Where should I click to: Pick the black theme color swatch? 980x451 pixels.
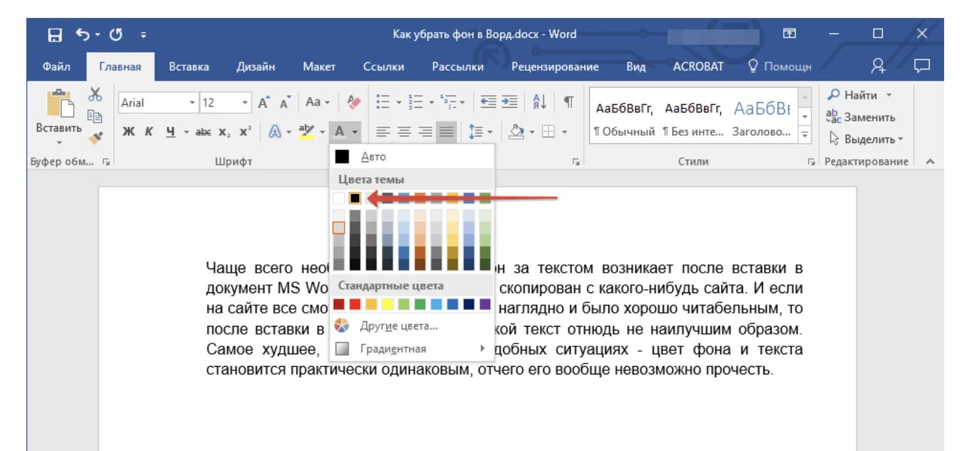[x=355, y=198]
